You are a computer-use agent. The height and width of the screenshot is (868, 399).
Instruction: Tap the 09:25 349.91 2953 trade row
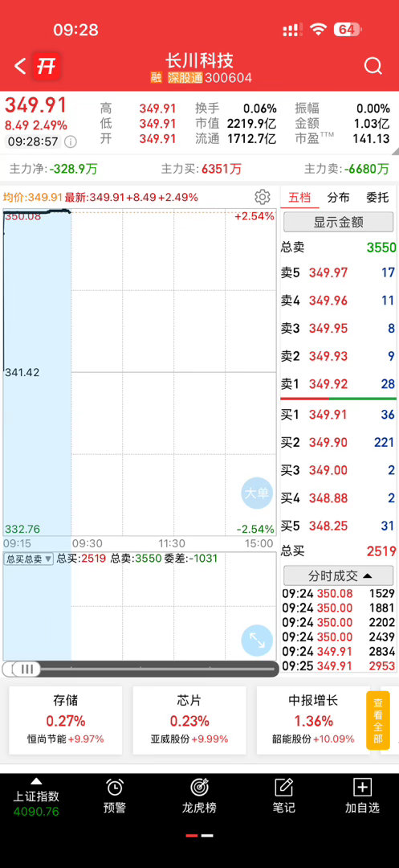(338, 665)
